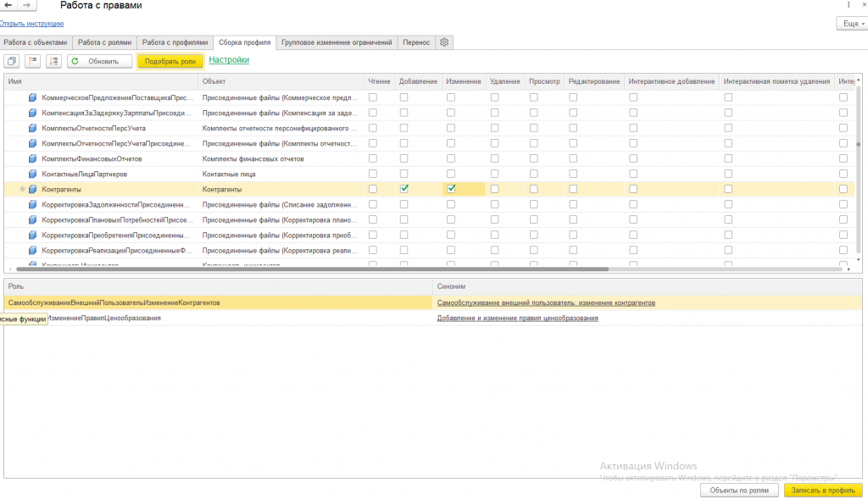Check Редактирование for КомплектыОтчетностиПерсУчета
The width and height of the screenshot is (868, 499).
pyautogui.click(x=573, y=128)
